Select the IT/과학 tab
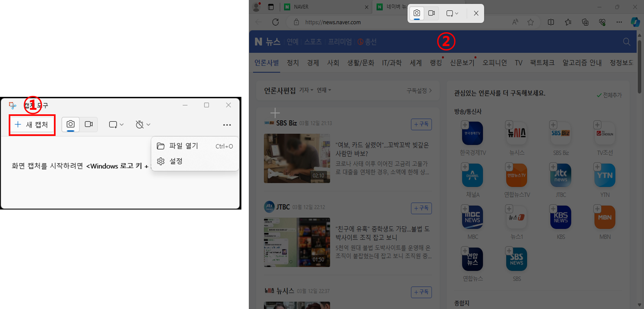The width and height of the screenshot is (644, 309). [x=392, y=63]
